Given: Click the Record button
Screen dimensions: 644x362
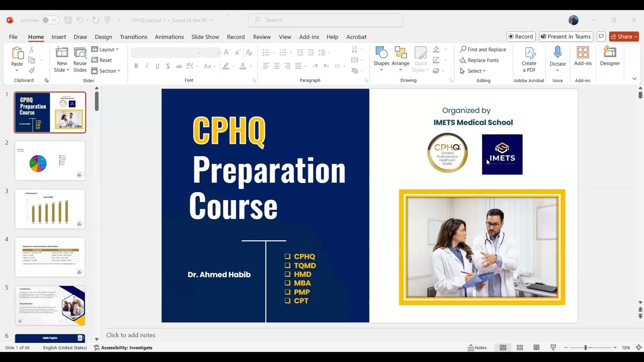Looking at the screenshot, I should click(521, 37).
